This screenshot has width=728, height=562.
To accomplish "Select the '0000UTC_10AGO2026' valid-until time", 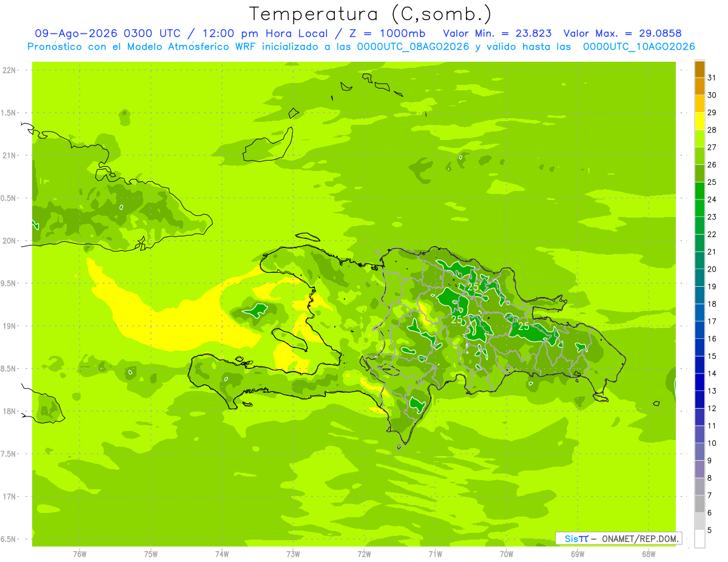I will (638, 47).
